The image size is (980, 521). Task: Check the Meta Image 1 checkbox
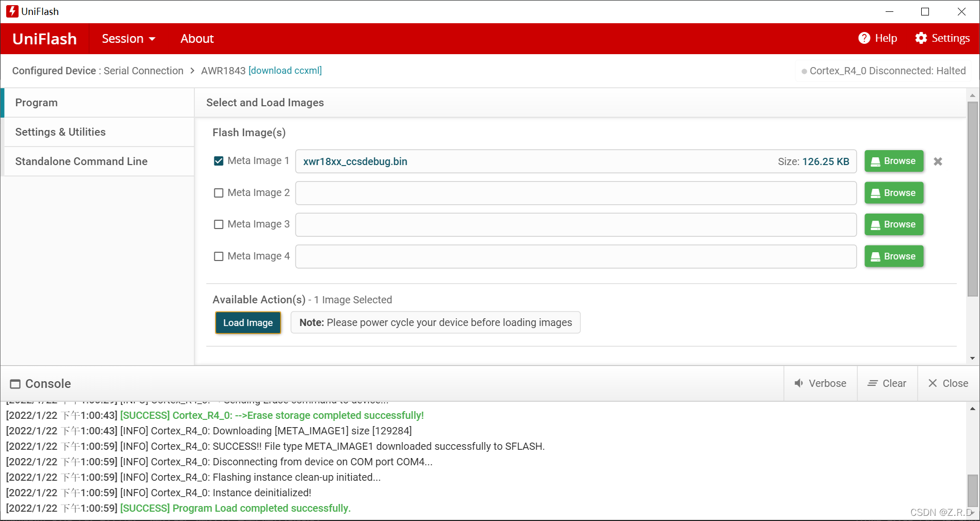[x=219, y=161]
